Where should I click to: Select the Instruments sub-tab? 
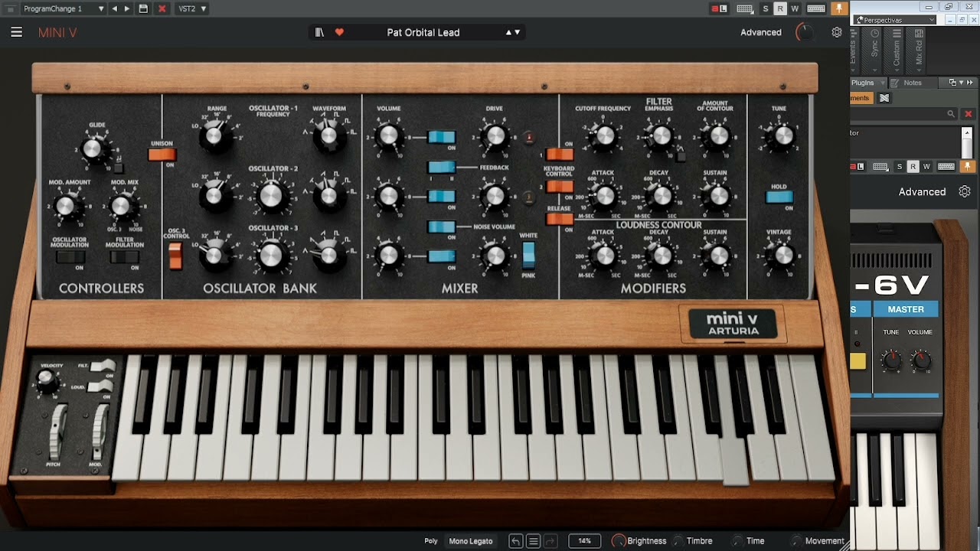click(x=861, y=98)
